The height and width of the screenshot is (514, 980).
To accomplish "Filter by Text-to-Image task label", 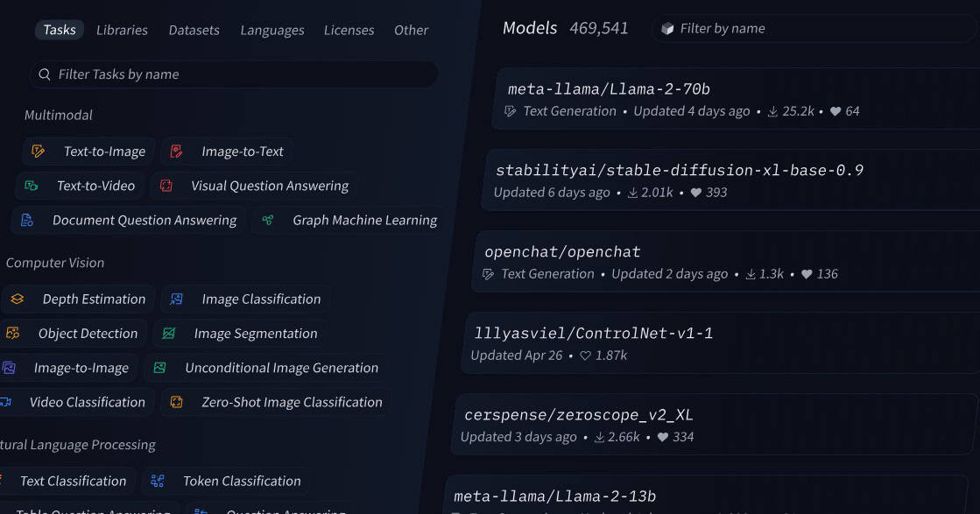I will click(104, 151).
